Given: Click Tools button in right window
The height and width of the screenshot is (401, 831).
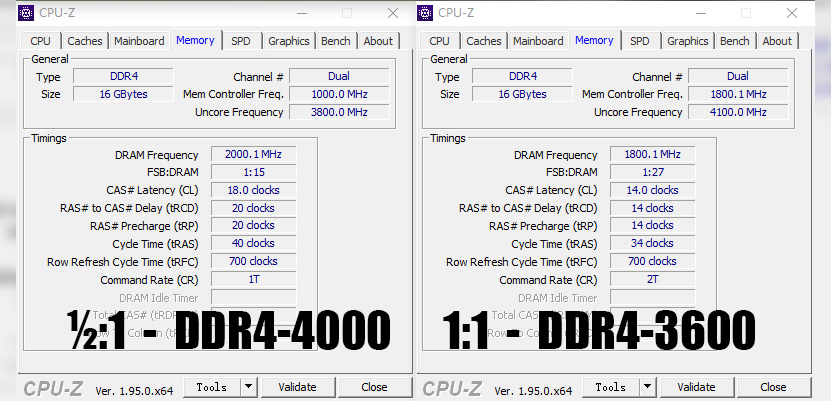Looking at the screenshot, I should 611,387.
